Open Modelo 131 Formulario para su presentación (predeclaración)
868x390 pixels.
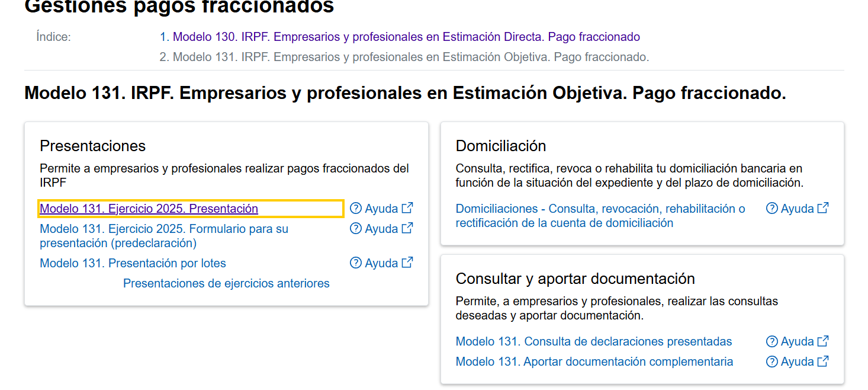coord(164,236)
